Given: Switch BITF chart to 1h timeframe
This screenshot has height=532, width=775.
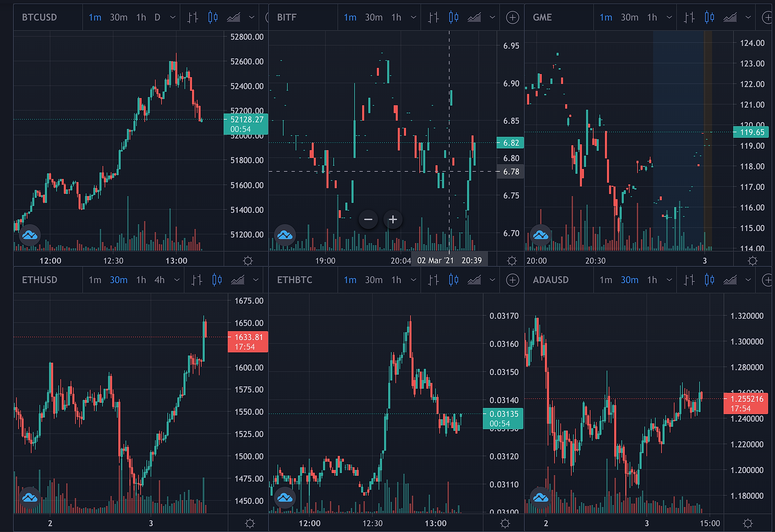Looking at the screenshot, I should pos(396,17).
